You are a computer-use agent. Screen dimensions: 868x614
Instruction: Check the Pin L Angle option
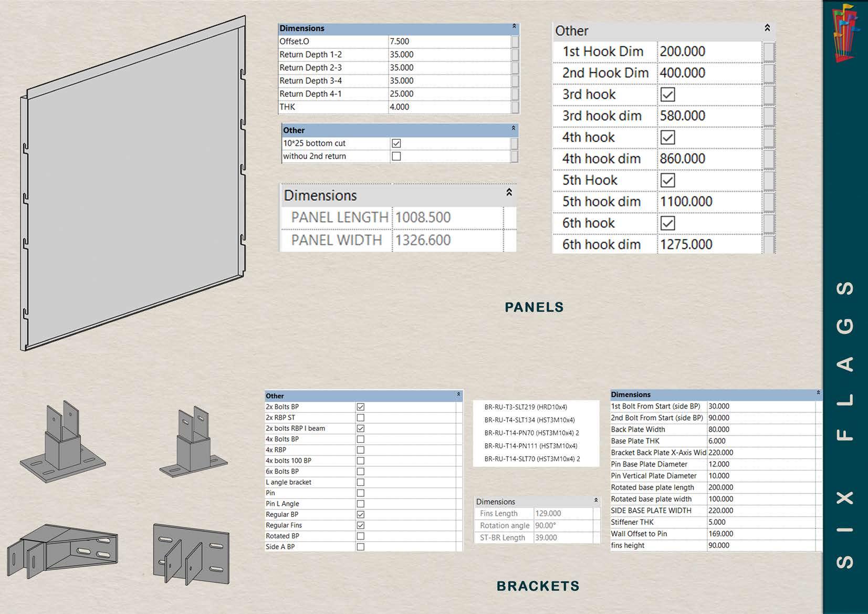point(360,504)
